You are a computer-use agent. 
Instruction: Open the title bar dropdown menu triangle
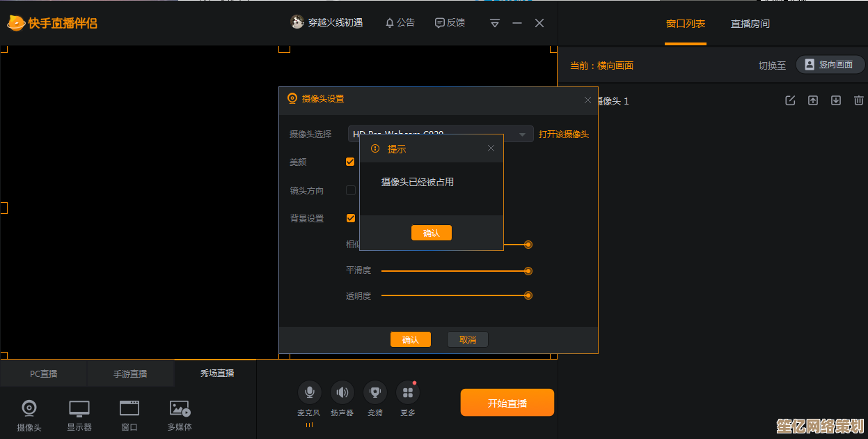(495, 23)
